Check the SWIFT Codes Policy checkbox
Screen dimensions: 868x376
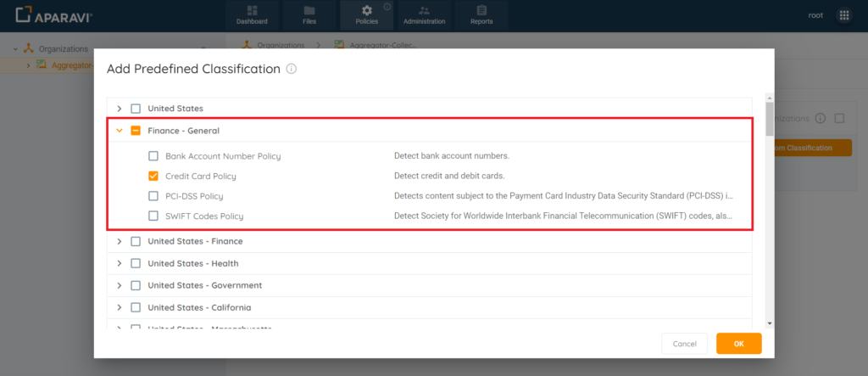pos(153,216)
